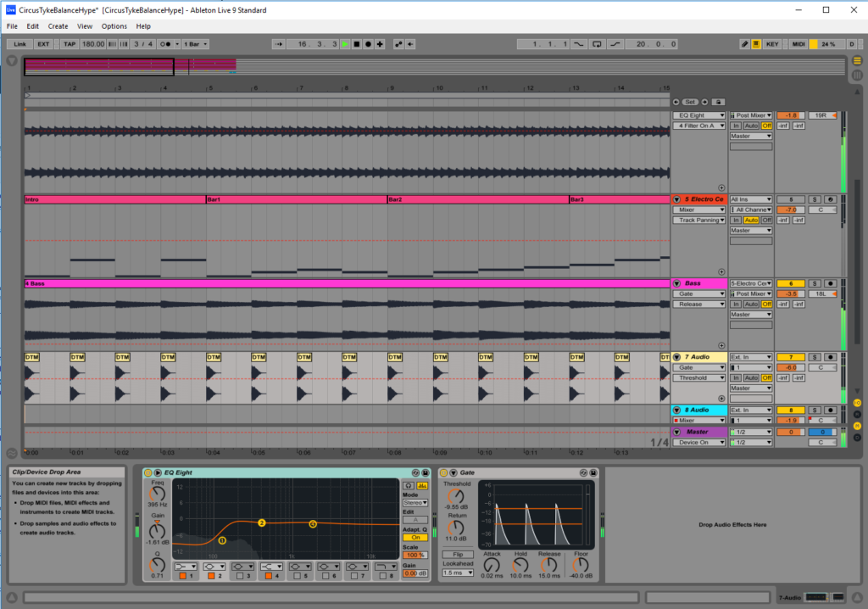Screen dimensions: 868x609
Task: Toggle the KEY map mode button
Action: (772, 44)
